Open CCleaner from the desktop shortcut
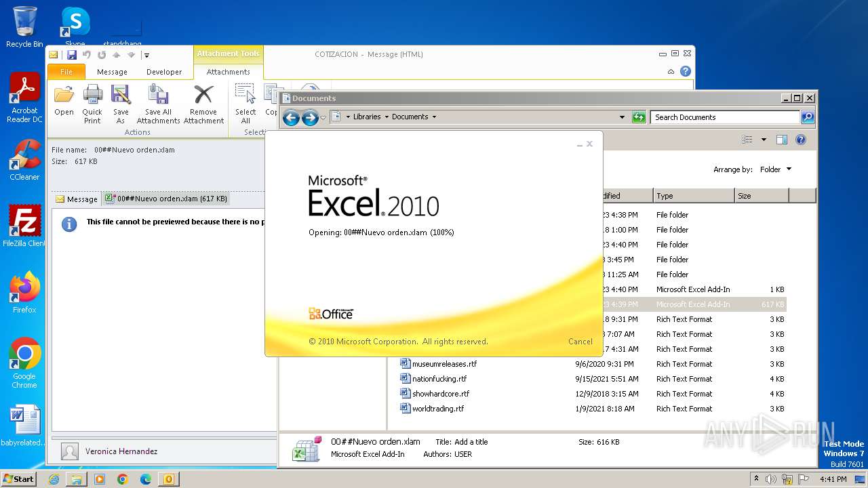868x488 pixels. [x=24, y=161]
